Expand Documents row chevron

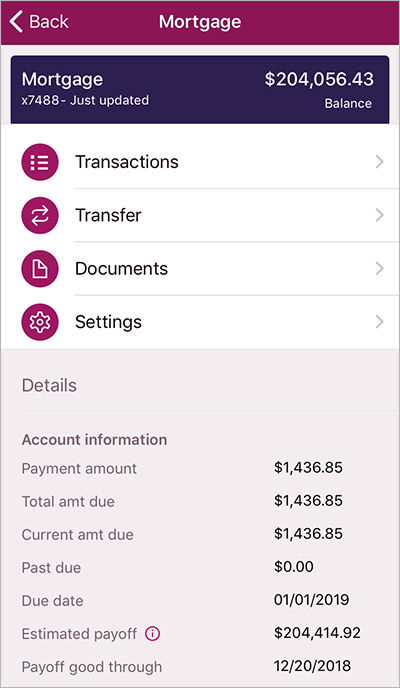379,269
